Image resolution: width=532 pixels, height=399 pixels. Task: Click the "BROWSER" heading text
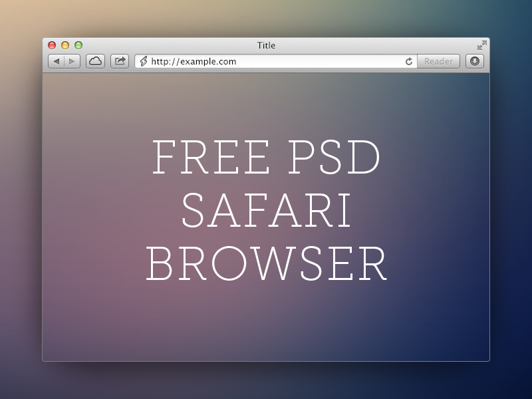tap(266, 264)
